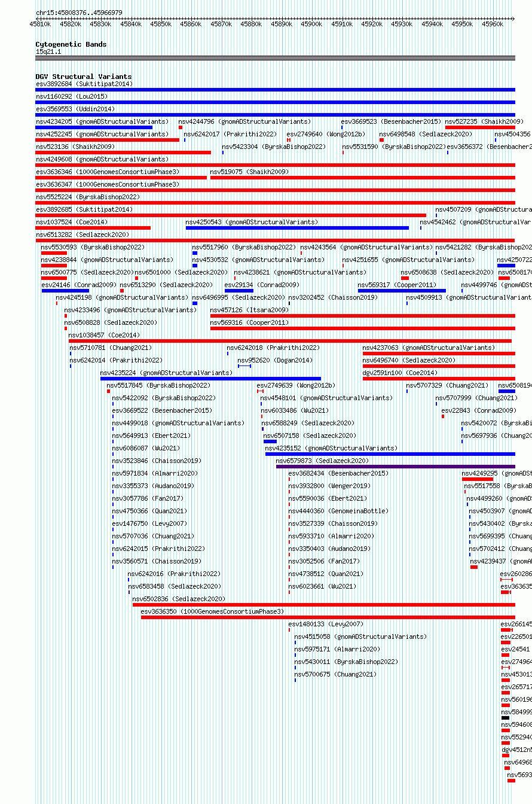This screenshot has width=532, height=804.
Task: Click the DGV Structural Variants track title
Action: 84,77
